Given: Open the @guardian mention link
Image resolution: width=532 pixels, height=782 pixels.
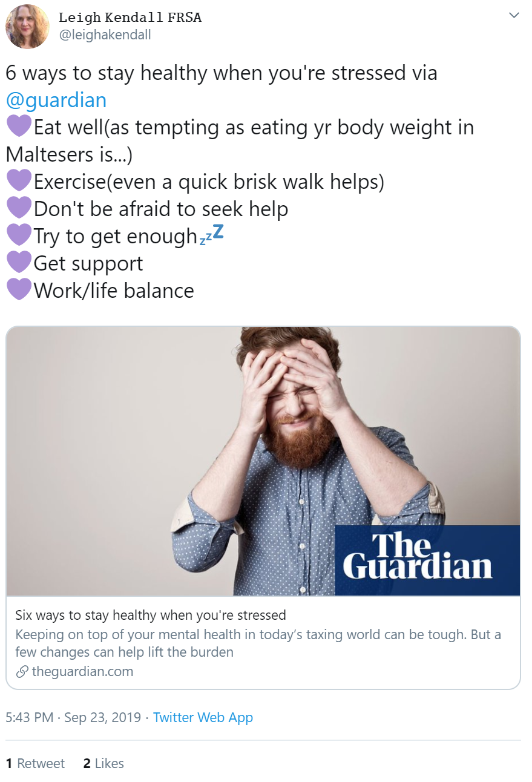Looking at the screenshot, I should point(56,100).
